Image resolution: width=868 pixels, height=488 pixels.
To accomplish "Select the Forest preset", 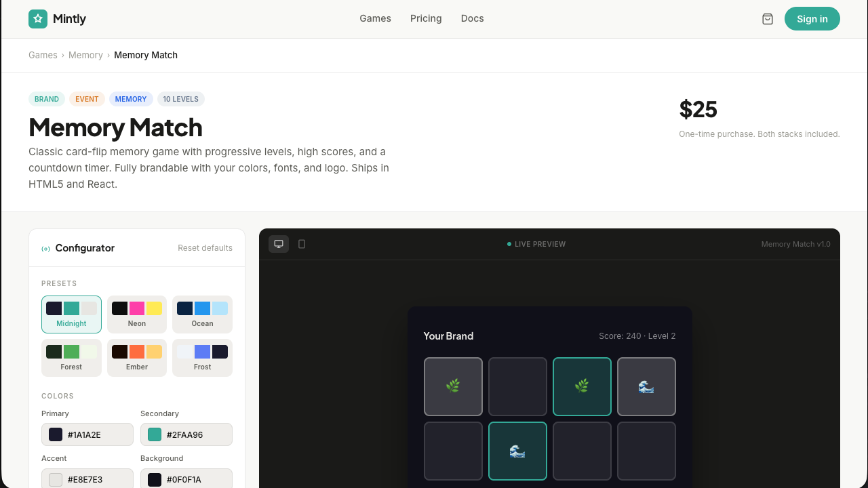I will coord(71,358).
